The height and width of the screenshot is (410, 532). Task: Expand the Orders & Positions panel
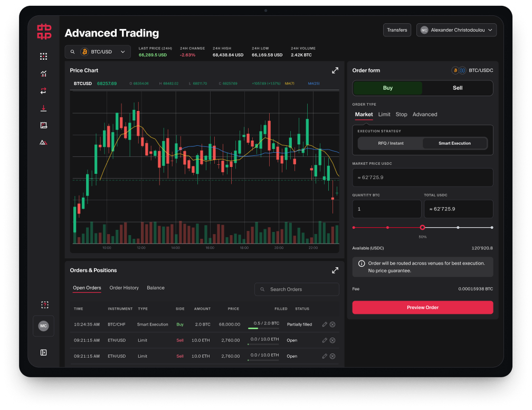point(335,271)
